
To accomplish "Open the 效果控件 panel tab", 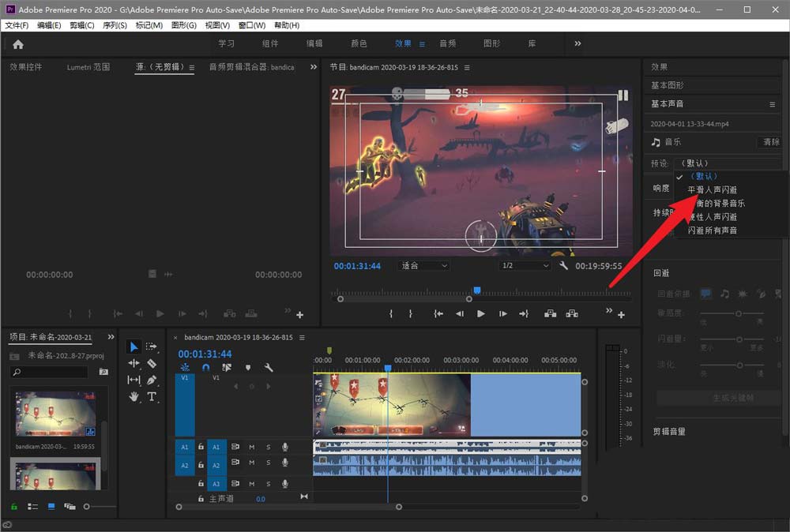I will tap(26, 67).
